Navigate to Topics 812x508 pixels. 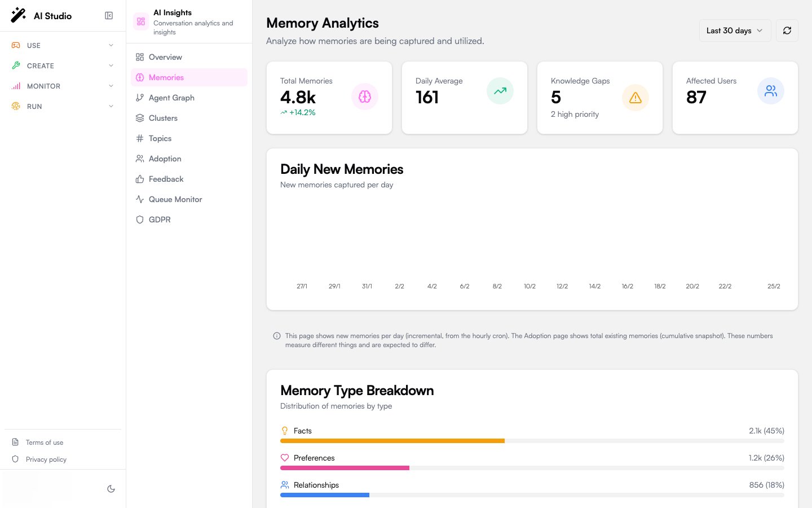[189, 138]
